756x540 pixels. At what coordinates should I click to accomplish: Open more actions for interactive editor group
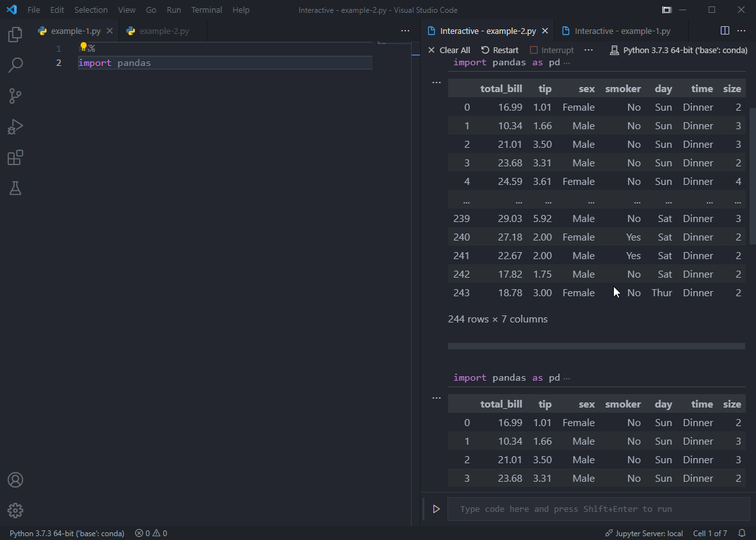(x=741, y=30)
